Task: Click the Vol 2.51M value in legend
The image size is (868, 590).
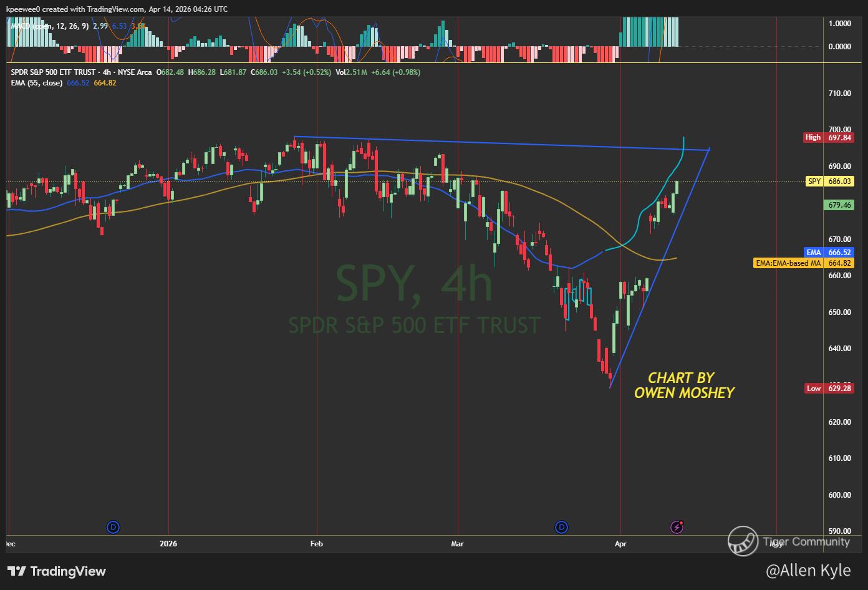Action: click(x=351, y=72)
